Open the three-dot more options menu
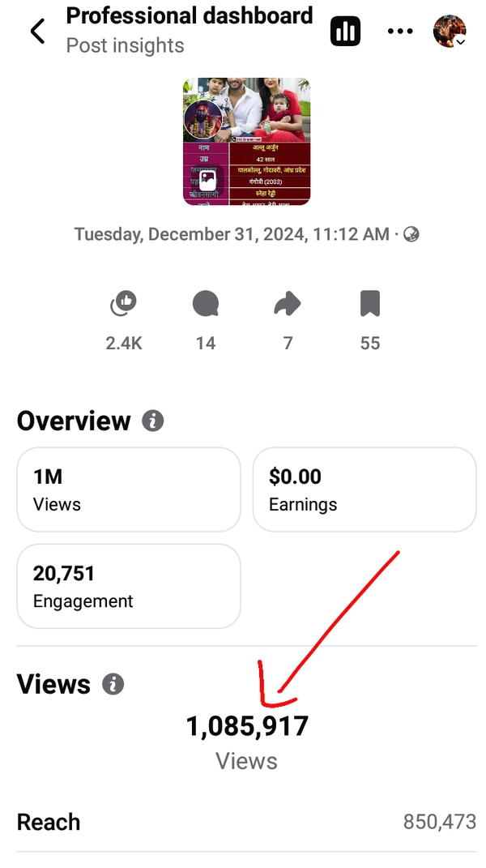This screenshot has height=868, width=486. [400, 32]
